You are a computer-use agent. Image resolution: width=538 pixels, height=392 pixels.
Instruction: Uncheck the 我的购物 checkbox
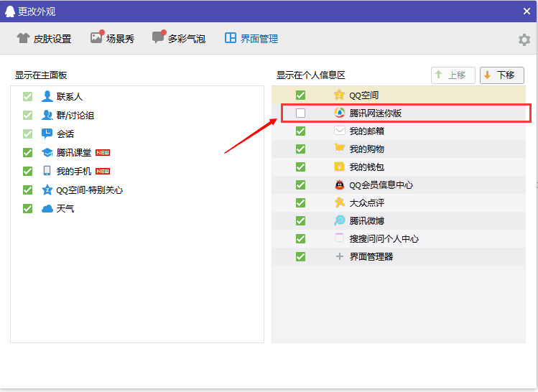[x=300, y=149]
